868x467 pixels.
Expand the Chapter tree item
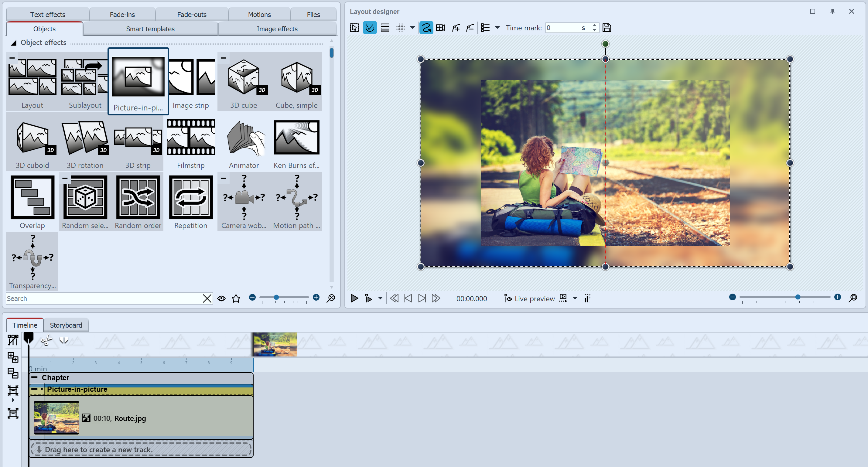35,377
